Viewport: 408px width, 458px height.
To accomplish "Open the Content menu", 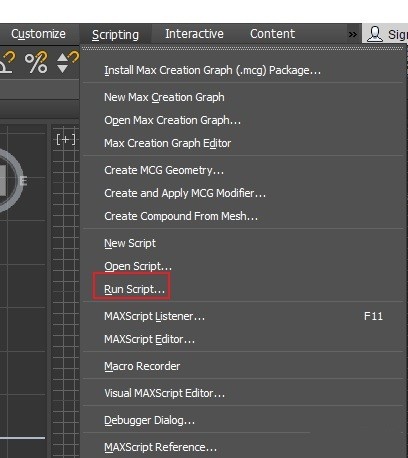I will 272,34.
